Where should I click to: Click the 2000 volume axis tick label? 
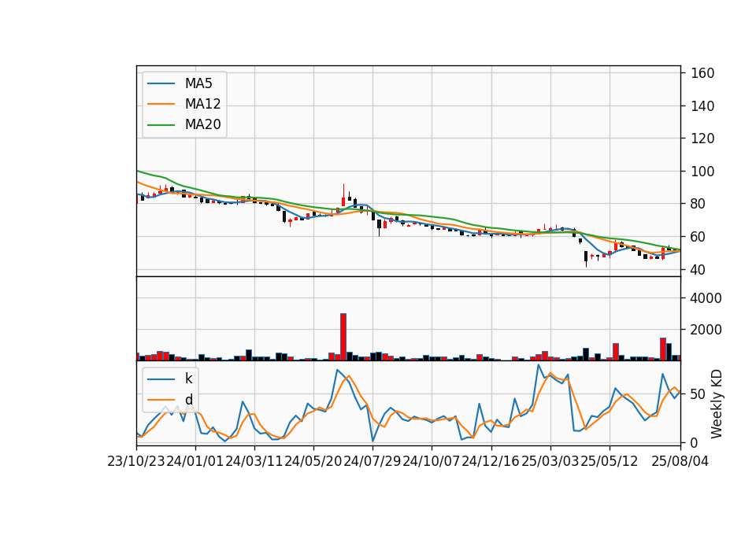pos(706,330)
